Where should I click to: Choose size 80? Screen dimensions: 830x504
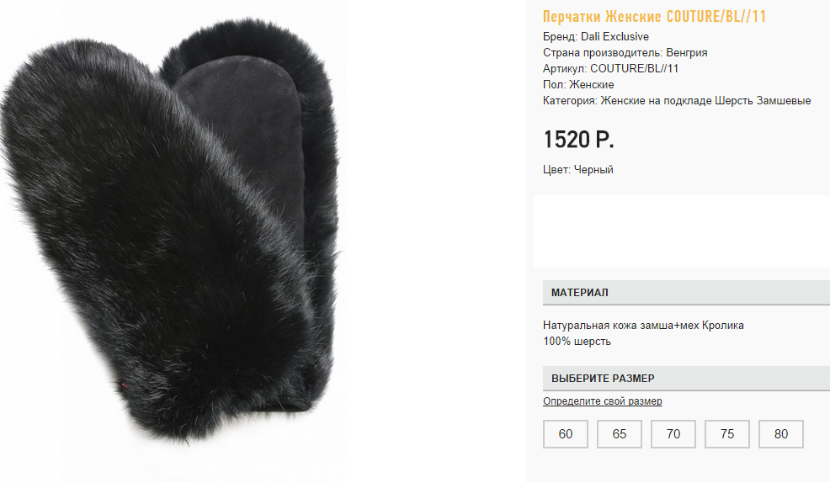coord(781,434)
